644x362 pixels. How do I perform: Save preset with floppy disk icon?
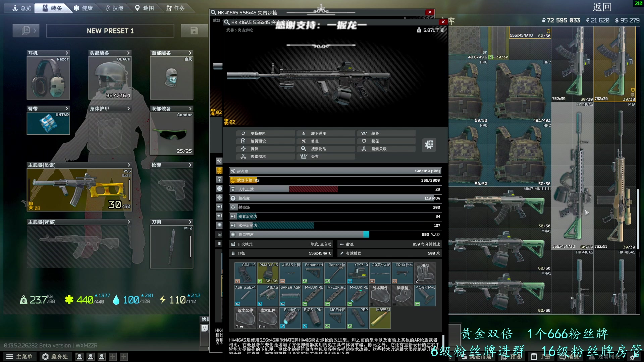[x=194, y=31]
